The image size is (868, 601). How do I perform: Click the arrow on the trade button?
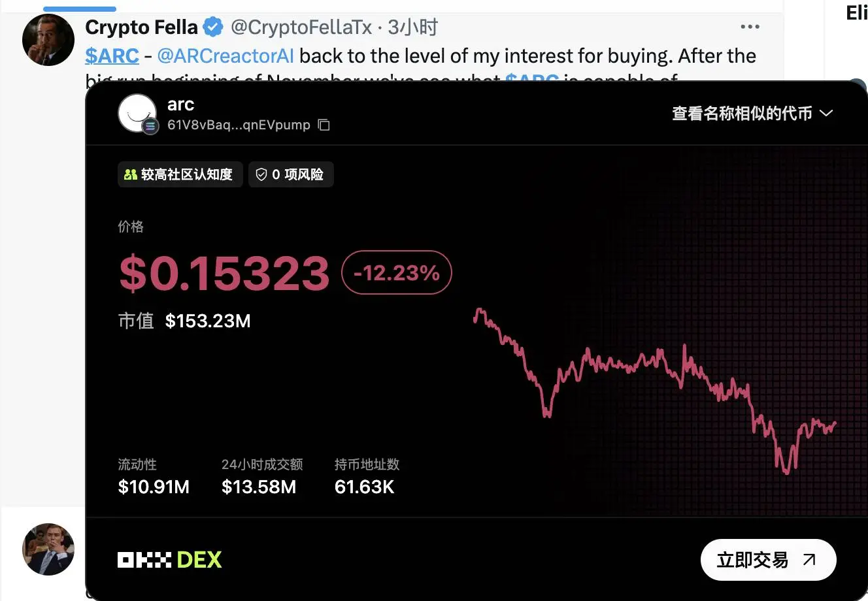point(809,560)
